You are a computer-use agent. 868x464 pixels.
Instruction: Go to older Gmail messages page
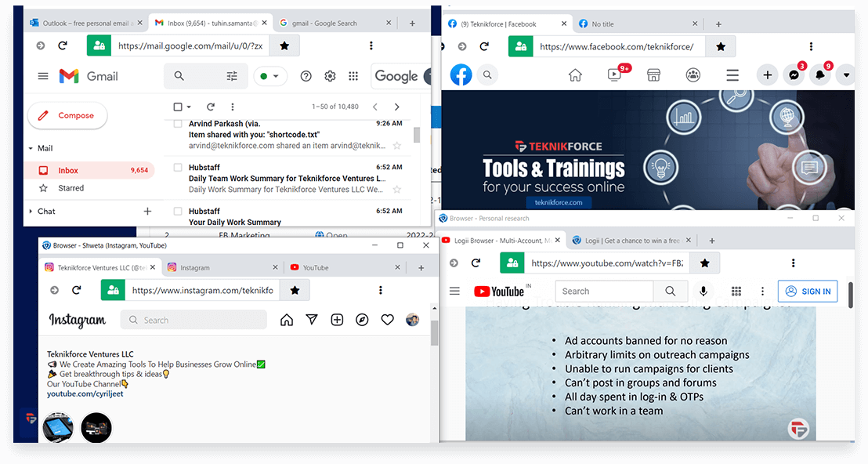(x=396, y=107)
